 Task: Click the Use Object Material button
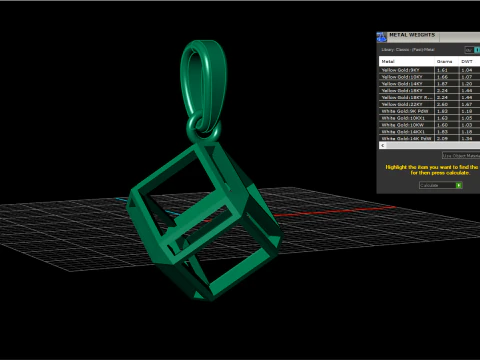pyautogui.click(x=461, y=156)
